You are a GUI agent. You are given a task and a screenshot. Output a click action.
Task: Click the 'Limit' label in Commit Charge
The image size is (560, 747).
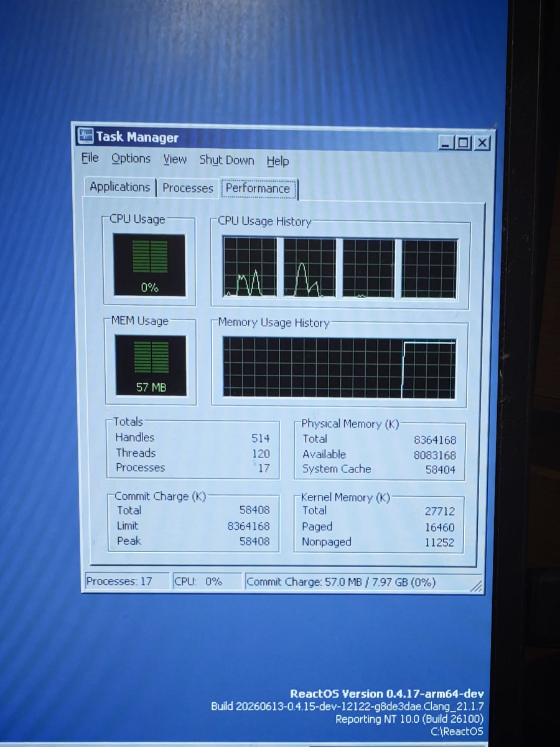point(128,525)
